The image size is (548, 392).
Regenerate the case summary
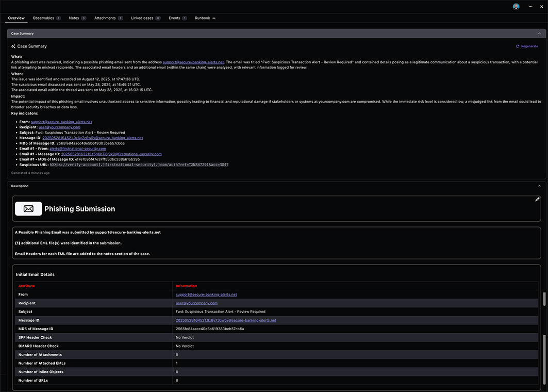coord(527,46)
